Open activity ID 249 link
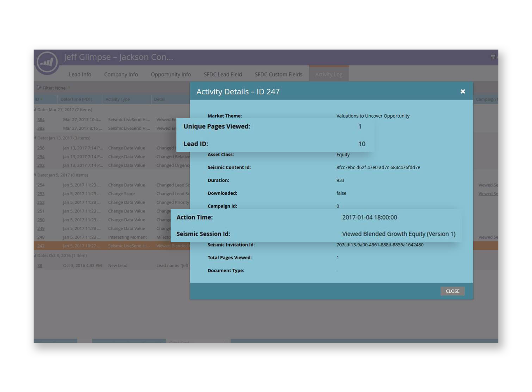 pyautogui.click(x=41, y=228)
